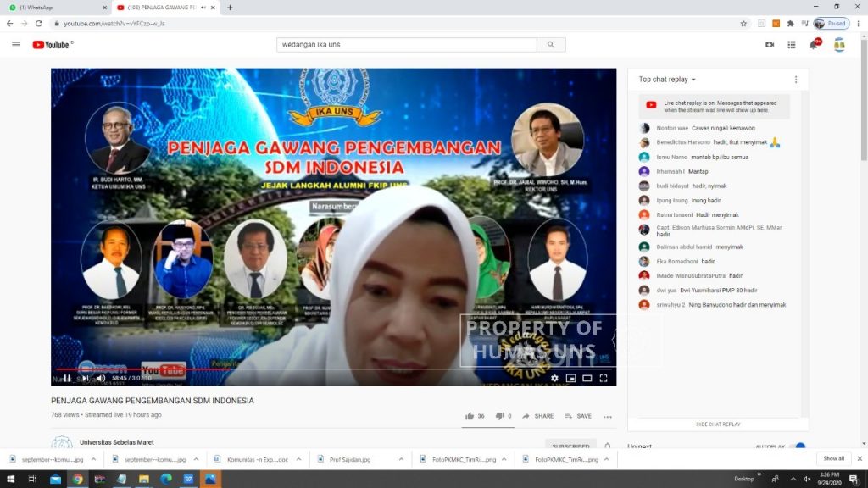Open the account avatar menu

pos(839,45)
